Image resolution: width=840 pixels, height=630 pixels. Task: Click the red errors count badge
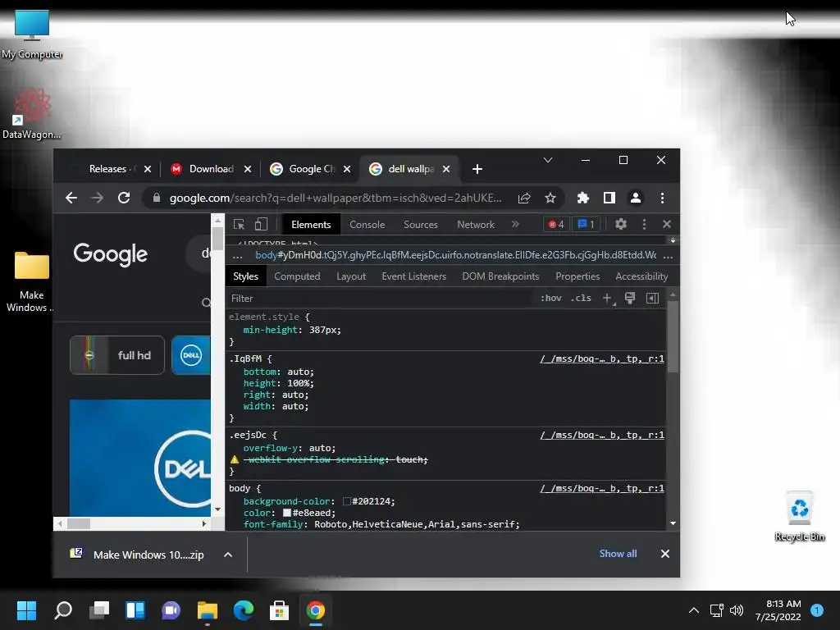click(556, 225)
